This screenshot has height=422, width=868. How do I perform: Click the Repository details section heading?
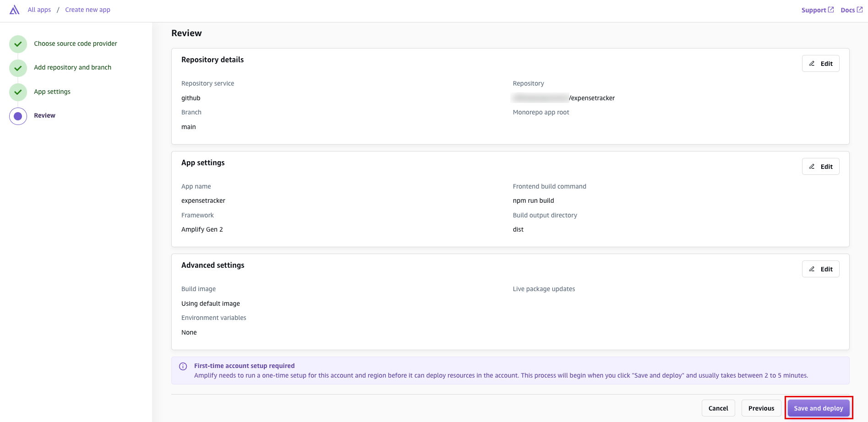pyautogui.click(x=213, y=60)
